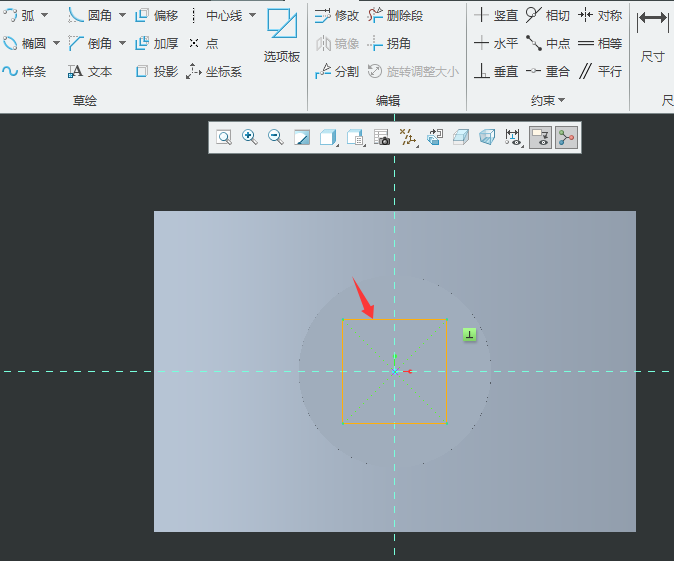This screenshot has width=674, height=561.
Task: Click the 尺寸 (dimension) tool
Action: (x=652, y=36)
